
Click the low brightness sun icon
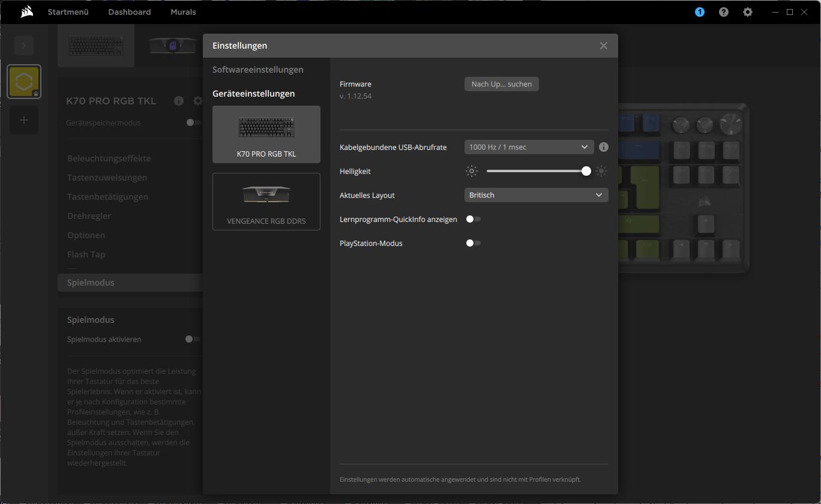[x=472, y=171]
